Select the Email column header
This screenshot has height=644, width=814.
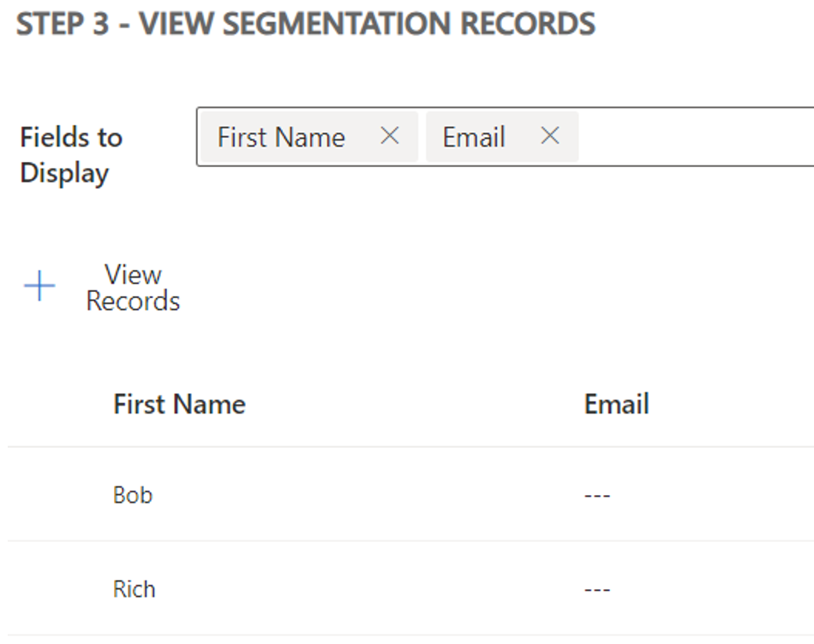[616, 403]
